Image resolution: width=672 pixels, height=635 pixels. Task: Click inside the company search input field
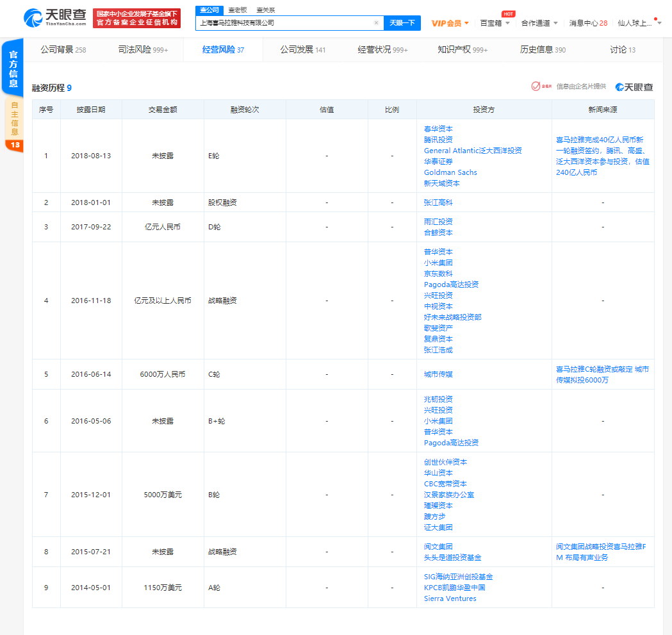tap(288, 22)
